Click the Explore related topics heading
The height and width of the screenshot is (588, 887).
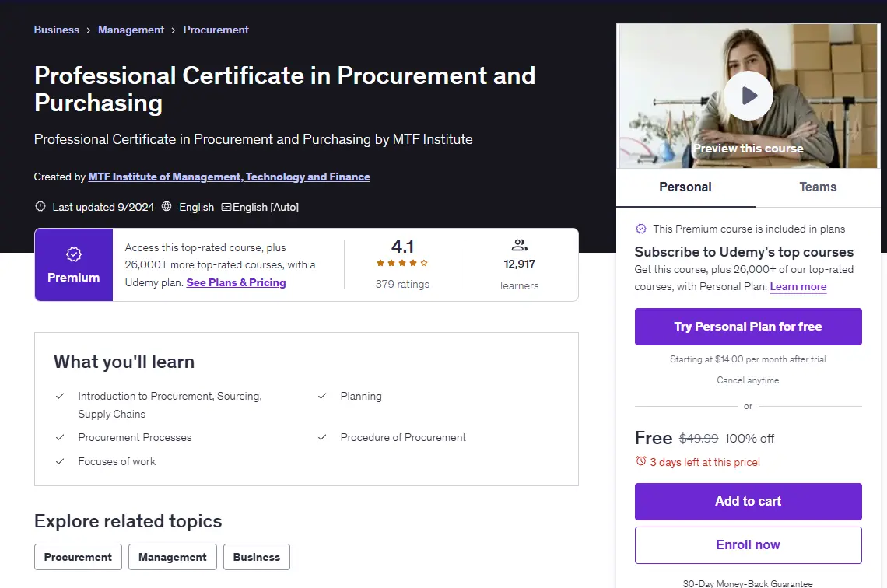(128, 520)
